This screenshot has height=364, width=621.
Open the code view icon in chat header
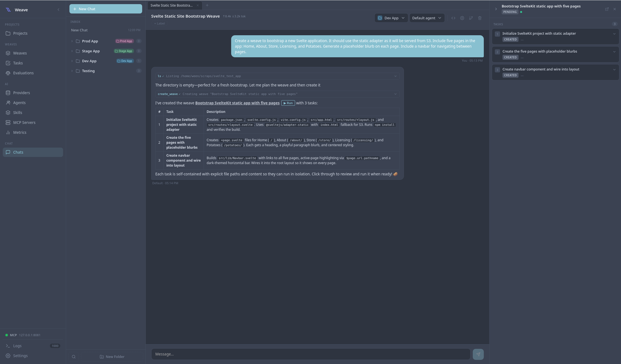[x=453, y=18]
